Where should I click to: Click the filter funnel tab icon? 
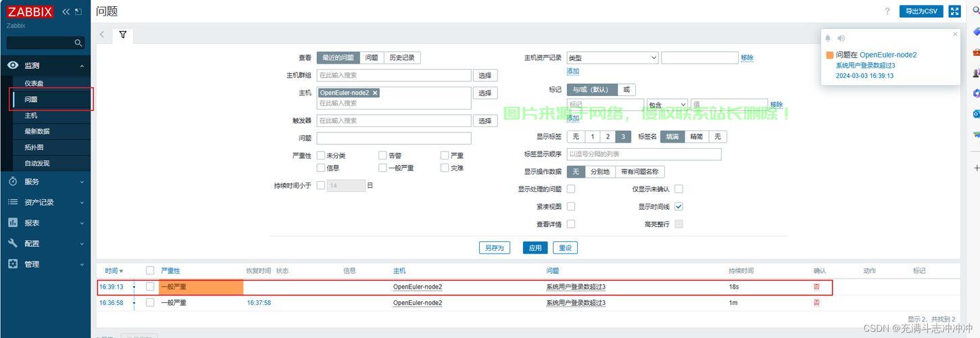point(123,34)
